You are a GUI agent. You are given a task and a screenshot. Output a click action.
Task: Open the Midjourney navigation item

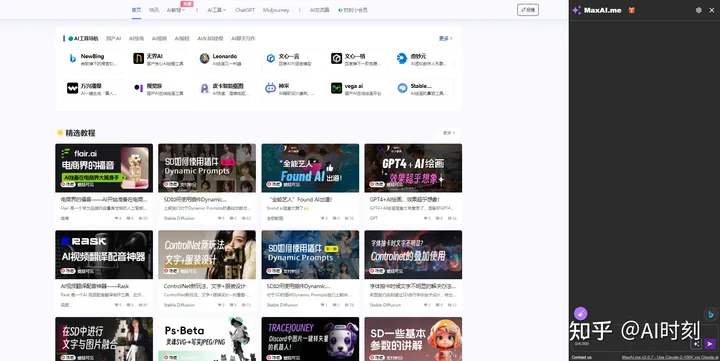[x=276, y=10]
